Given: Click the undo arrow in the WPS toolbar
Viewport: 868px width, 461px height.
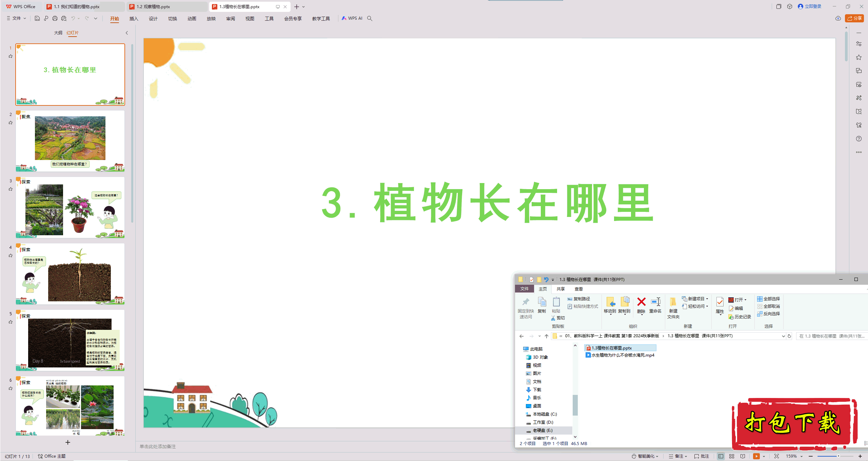Looking at the screenshot, I should (73, 18).
